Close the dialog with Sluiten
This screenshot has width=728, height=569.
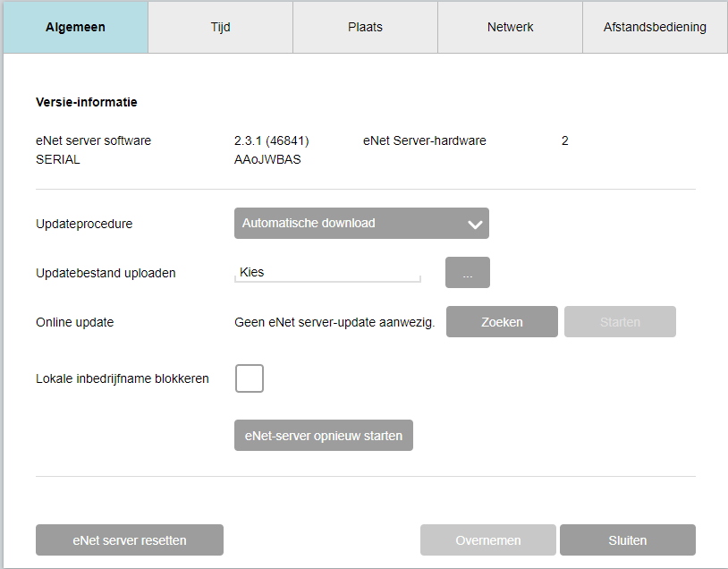pos(628,540)
